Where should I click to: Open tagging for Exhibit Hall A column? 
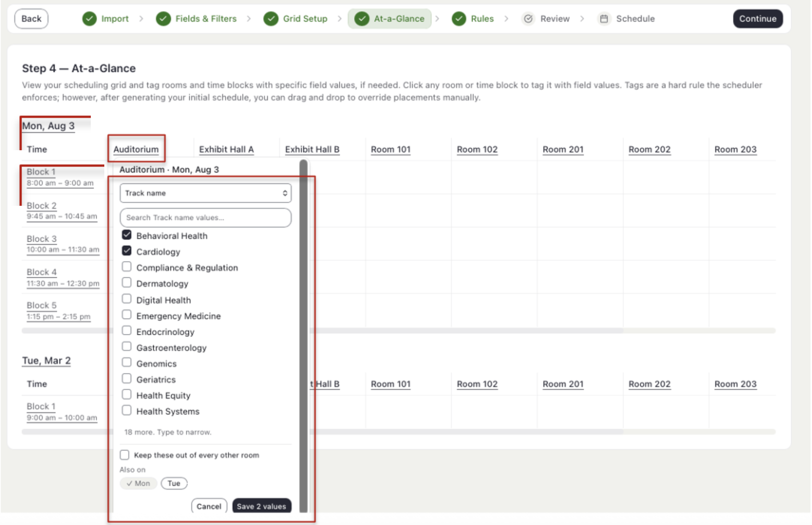pyautogui.click(x=226, y=149)
